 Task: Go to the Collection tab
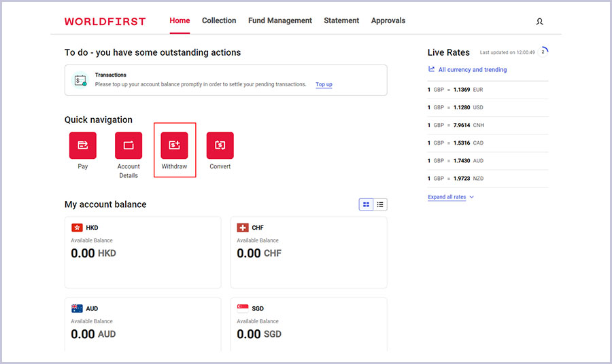(x=219, y=21)
